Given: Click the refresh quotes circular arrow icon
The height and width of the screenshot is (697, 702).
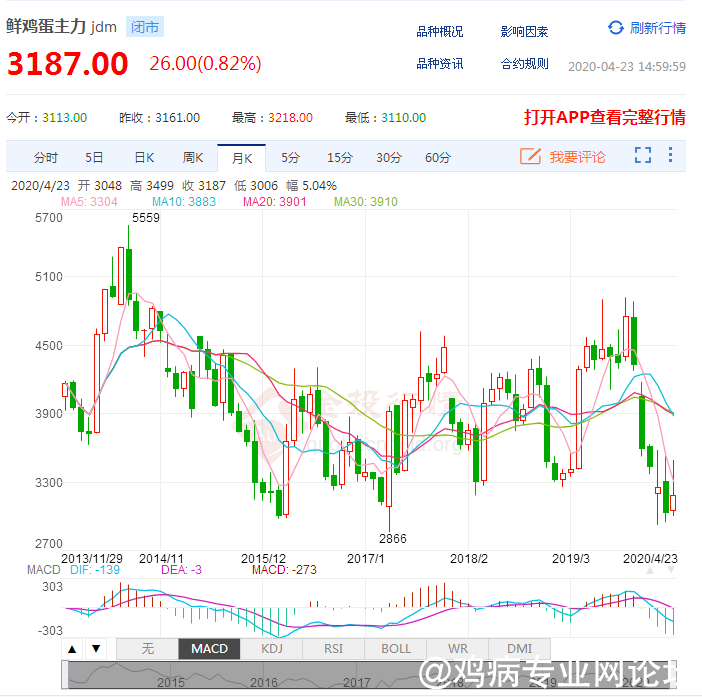Looking at the screenshot, I should [616, 28].
